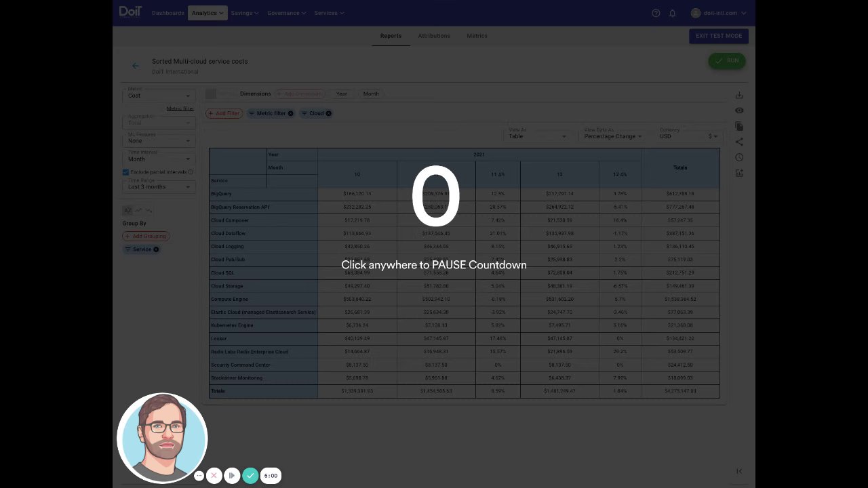Screen dimensions: 868x488
Task: Click the add-to-dashboard chart icon
Action: coord(739,173)
